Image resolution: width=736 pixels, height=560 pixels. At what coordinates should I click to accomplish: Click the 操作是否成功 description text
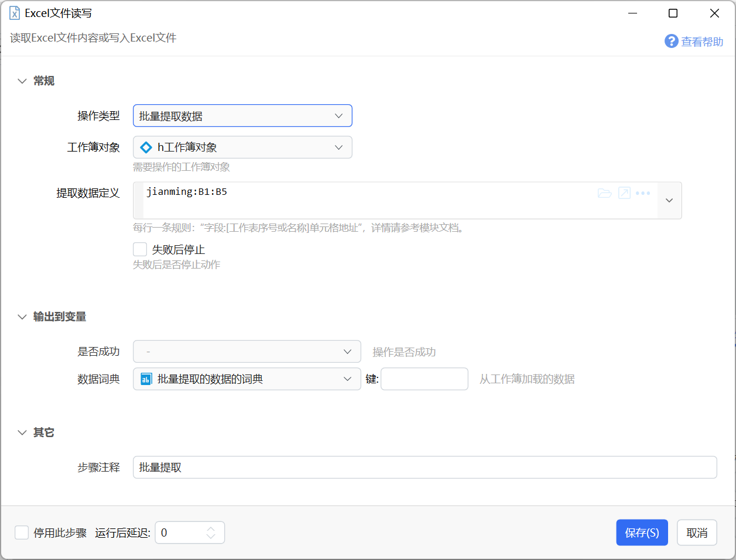pos(404,352)
